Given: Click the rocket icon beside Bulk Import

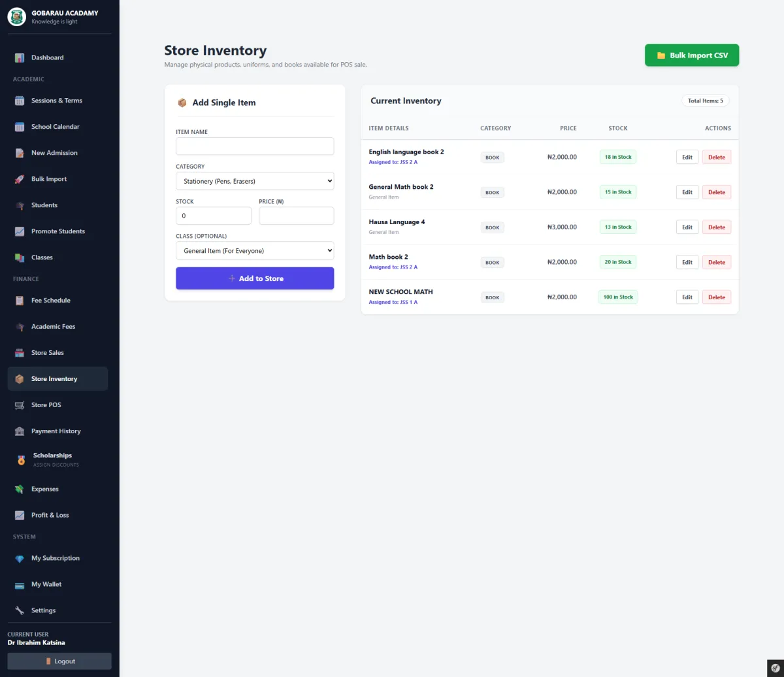Looking at the screenshot, I should pyautogui.click(x=20, y=179).
